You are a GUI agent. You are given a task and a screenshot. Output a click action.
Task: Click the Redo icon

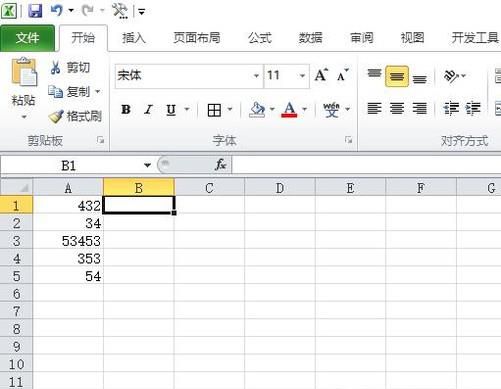click(87, 11)
